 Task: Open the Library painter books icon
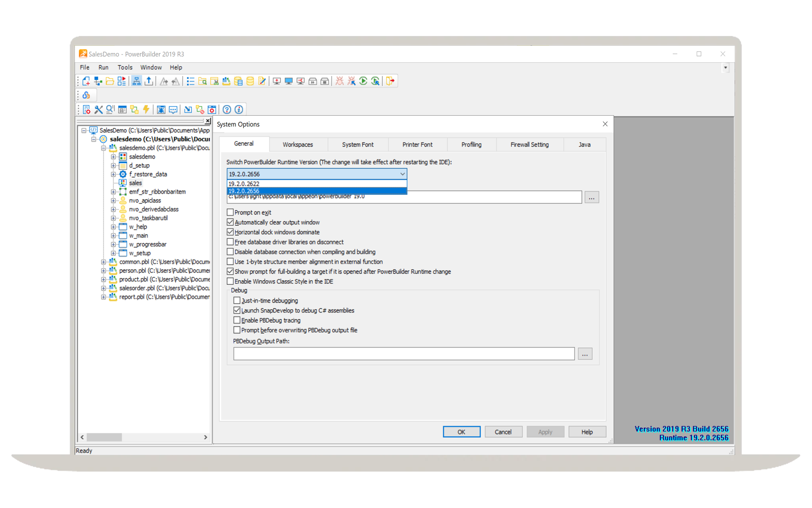(x=226, y=81)
